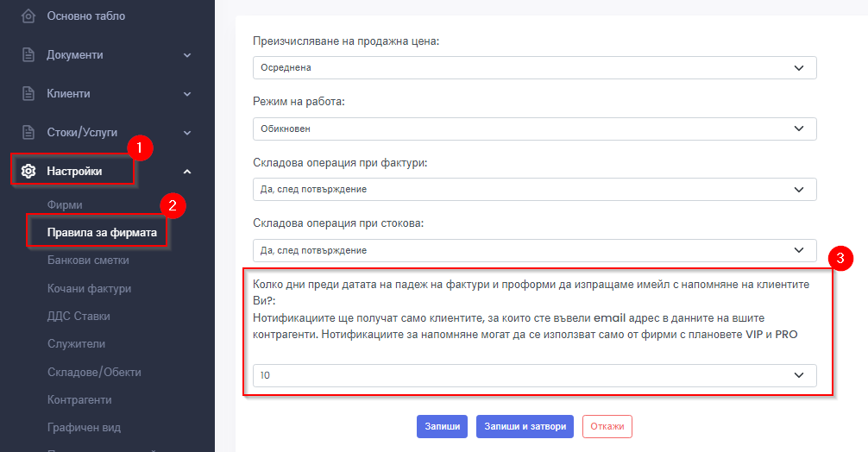Click the Стоки/Услуги sidebar icon
The image size is (868, 452).
[28, 132]
